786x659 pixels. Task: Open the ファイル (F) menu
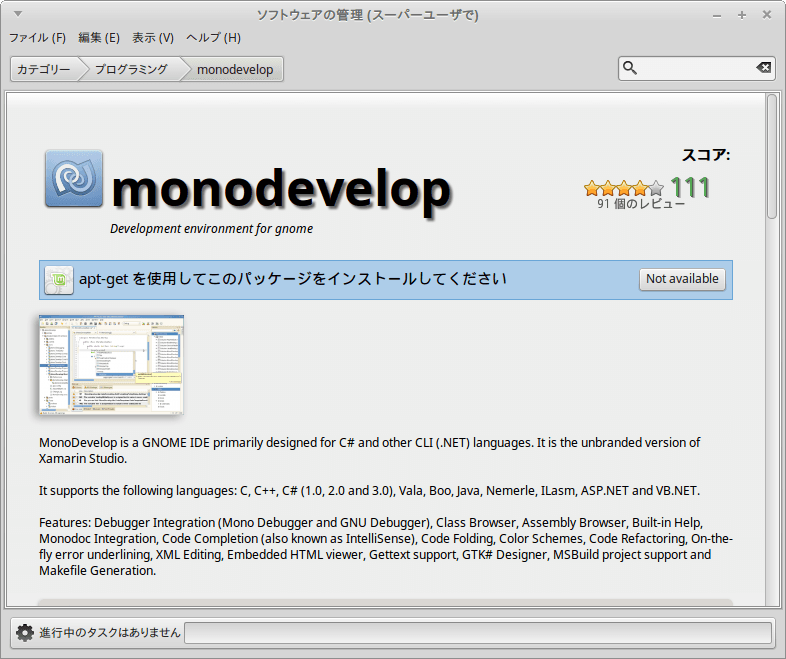coord(38,38)
